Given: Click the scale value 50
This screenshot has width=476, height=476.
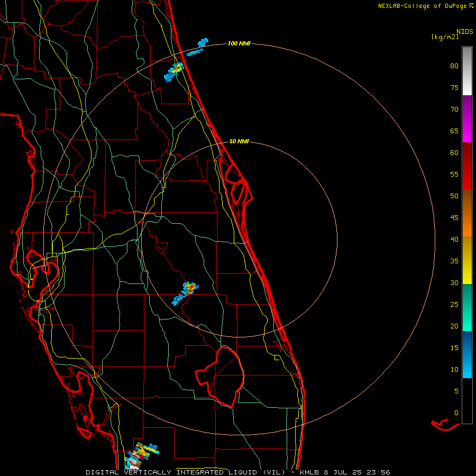Looking at the screenshot, I should pos(454,196).
